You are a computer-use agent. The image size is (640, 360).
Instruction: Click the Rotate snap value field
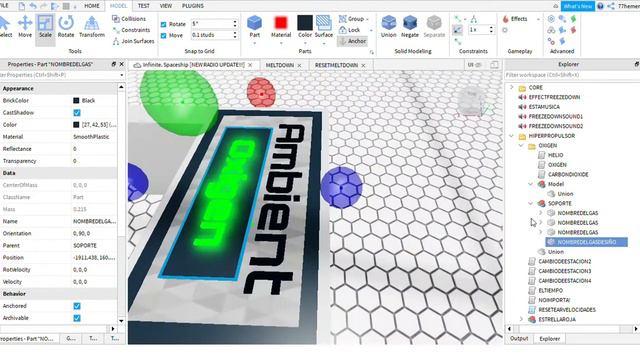coord(211,24)
